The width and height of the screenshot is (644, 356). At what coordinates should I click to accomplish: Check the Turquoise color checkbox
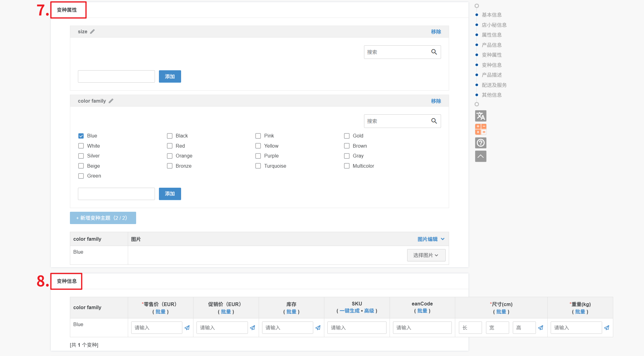(258, 166)
